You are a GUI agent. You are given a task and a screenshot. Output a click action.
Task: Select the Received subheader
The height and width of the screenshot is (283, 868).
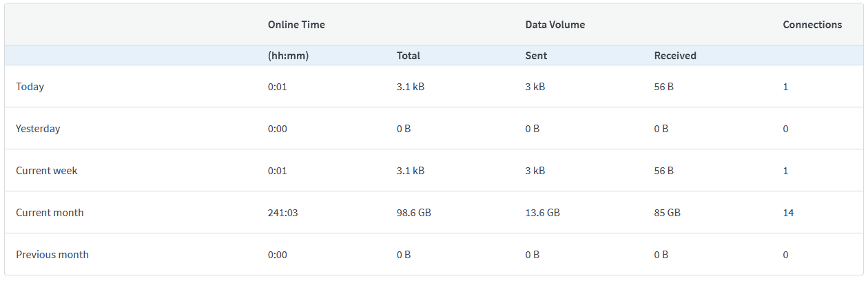[675, 56]
